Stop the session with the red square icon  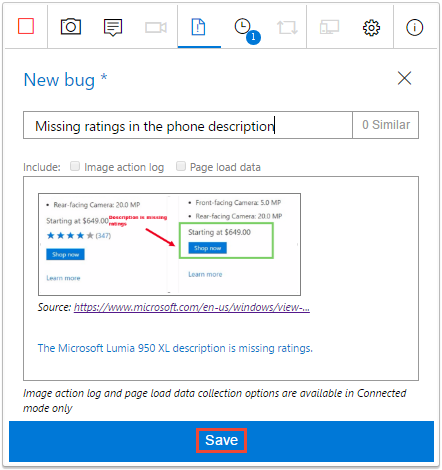pos(26,26)
